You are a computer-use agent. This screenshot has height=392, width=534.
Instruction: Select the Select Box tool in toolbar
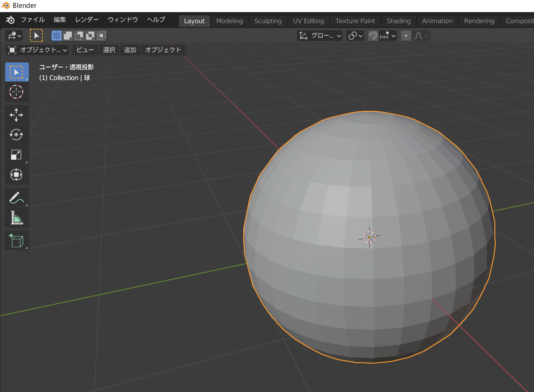17,72
